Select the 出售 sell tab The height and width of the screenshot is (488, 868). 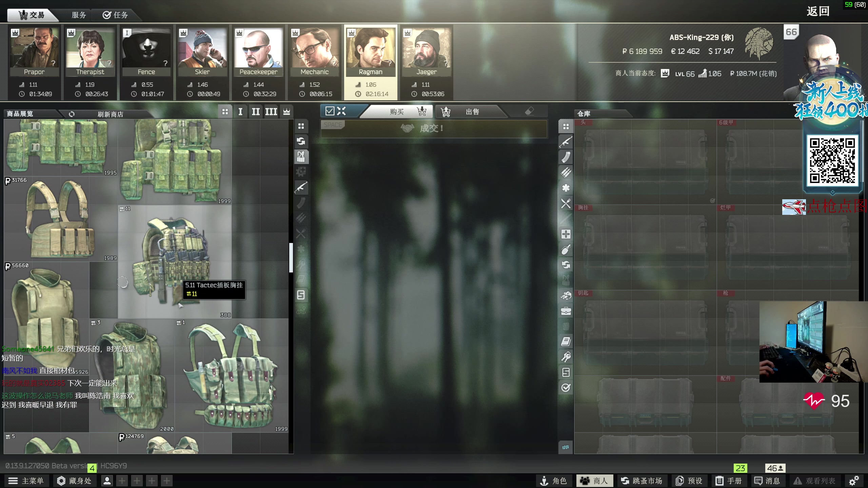pos(471,111)
